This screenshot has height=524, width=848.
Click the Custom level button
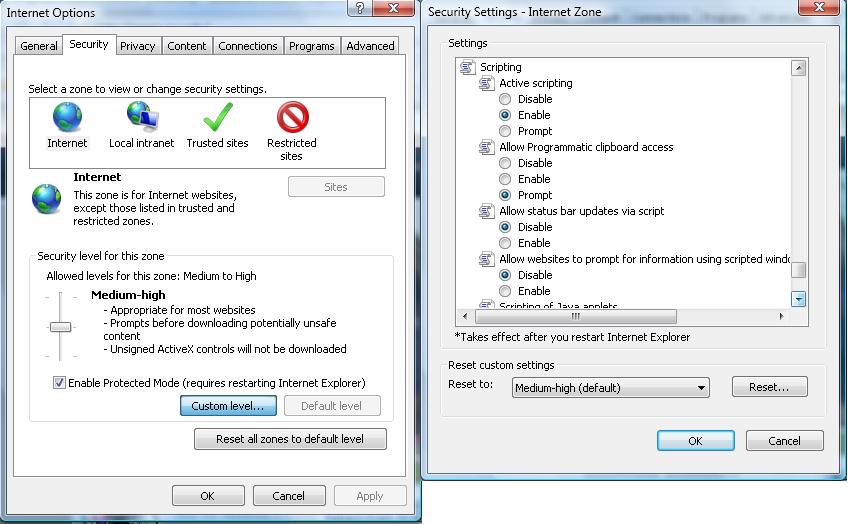228,406
